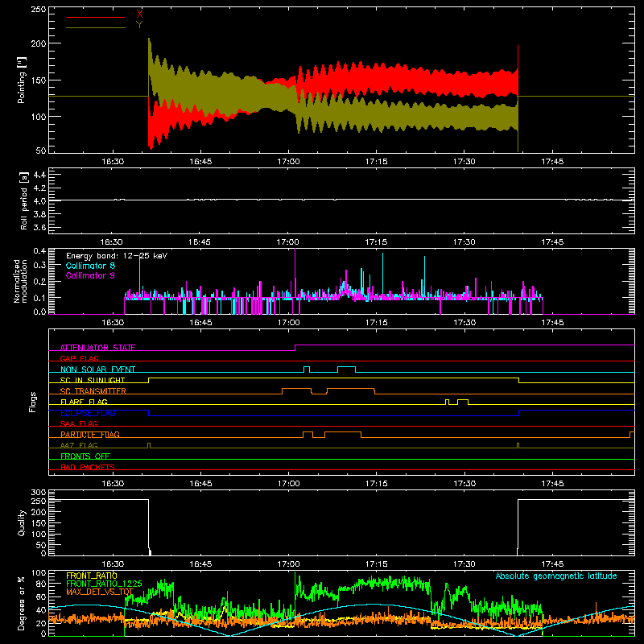Select the "Roll period" axis title
This screenshot has width=644, height=644.
[x=24, y=200]
